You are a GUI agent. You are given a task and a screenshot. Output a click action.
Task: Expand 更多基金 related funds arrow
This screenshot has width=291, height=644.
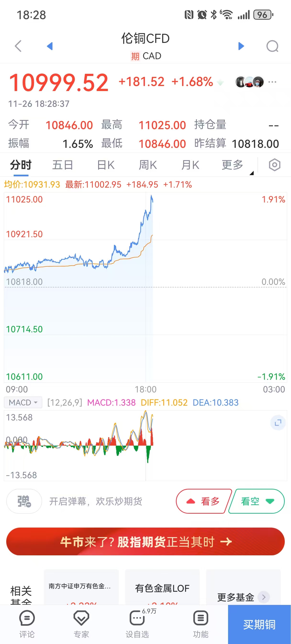click(263, 597)
